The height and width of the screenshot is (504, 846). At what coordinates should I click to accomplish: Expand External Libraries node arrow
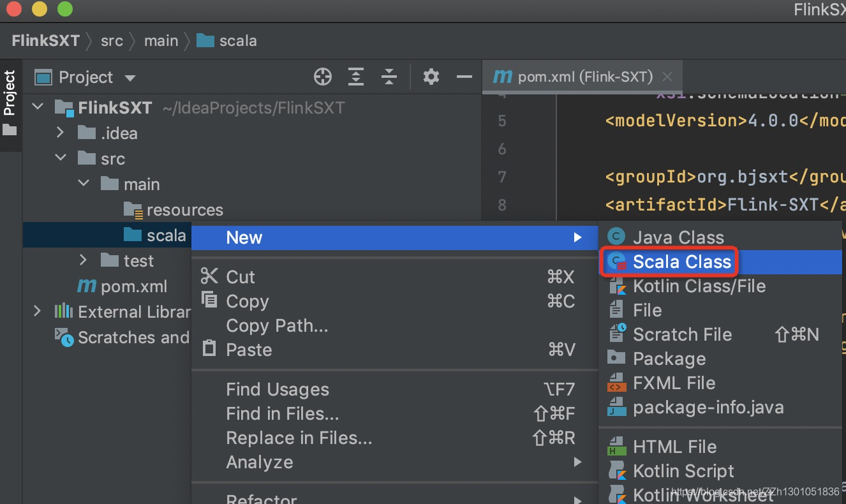[x=38, y=311]
